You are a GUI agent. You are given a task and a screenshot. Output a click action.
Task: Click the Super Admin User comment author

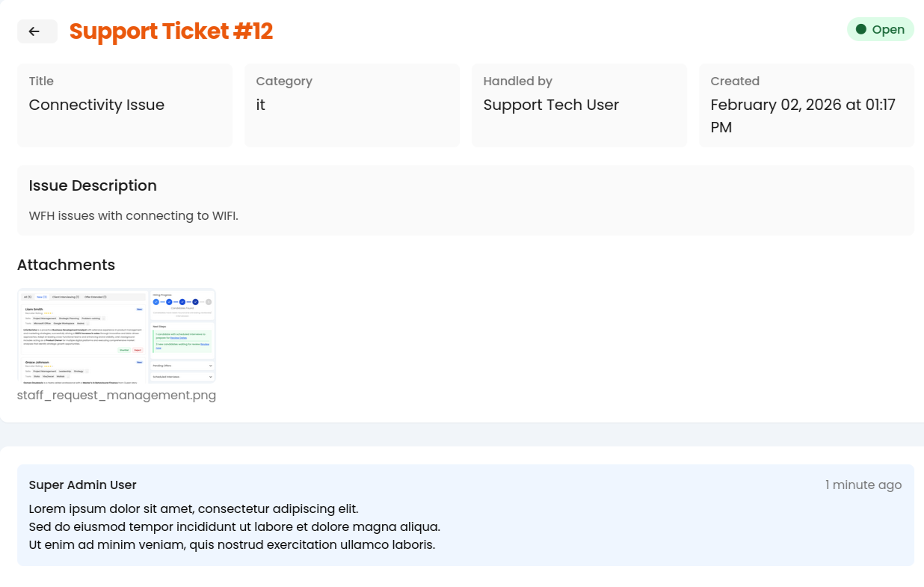click(83, 485)
